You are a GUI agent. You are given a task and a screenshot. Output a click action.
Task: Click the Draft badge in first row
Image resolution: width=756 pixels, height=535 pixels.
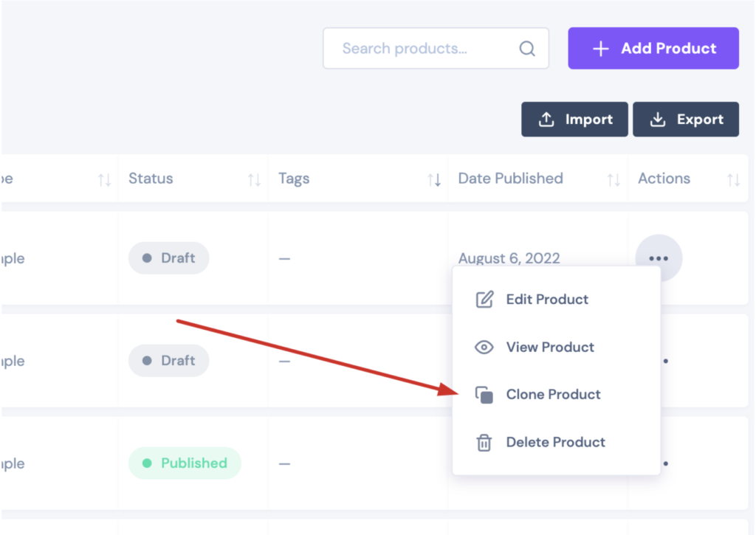[169, 258]
